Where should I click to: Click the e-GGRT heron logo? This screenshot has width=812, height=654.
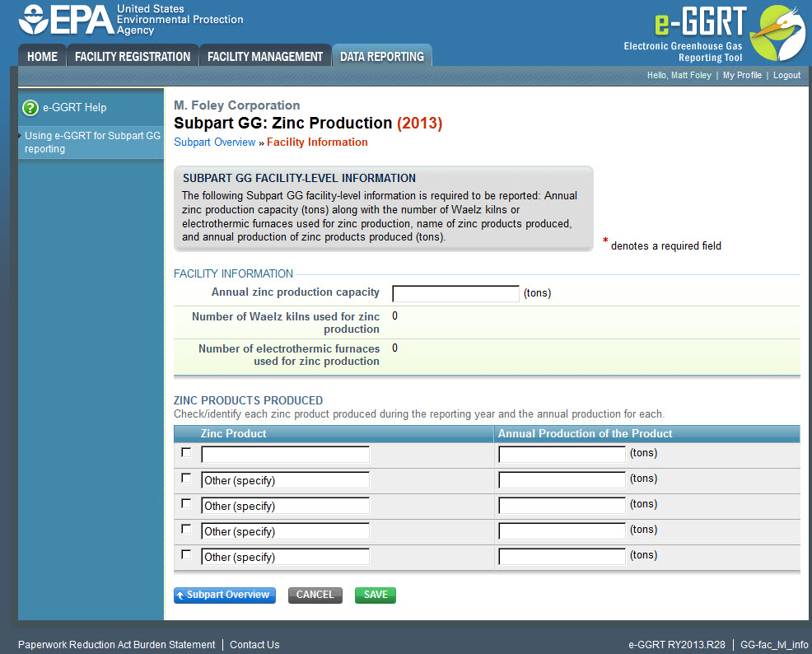click(x=777, y=33)
